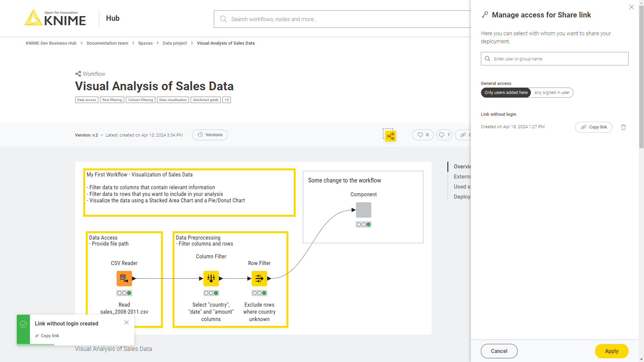Click the yellow workflow drag icon

[390, 136]
